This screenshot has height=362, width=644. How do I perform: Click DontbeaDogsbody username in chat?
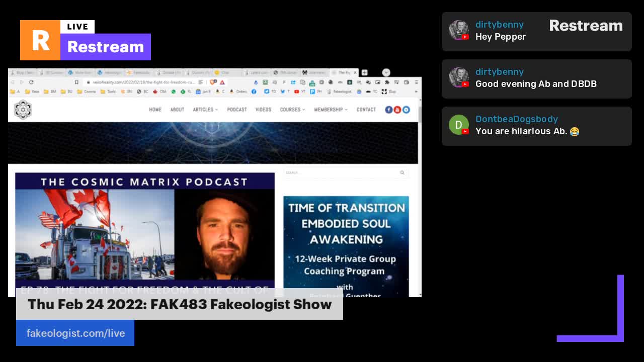click(517, 119)
